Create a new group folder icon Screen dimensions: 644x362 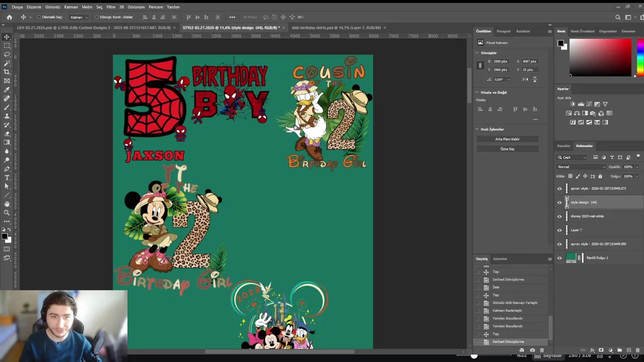click(619, 350)
